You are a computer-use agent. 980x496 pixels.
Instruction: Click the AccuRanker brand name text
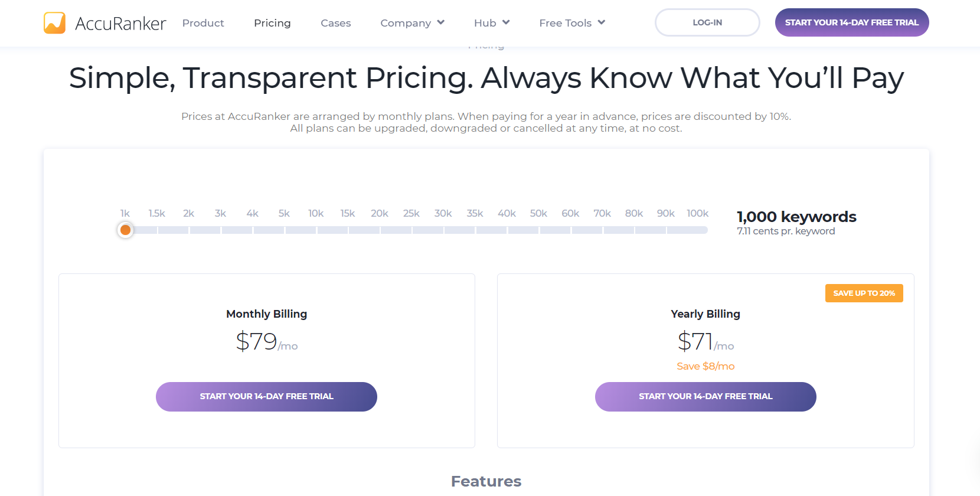coord(120,24)
